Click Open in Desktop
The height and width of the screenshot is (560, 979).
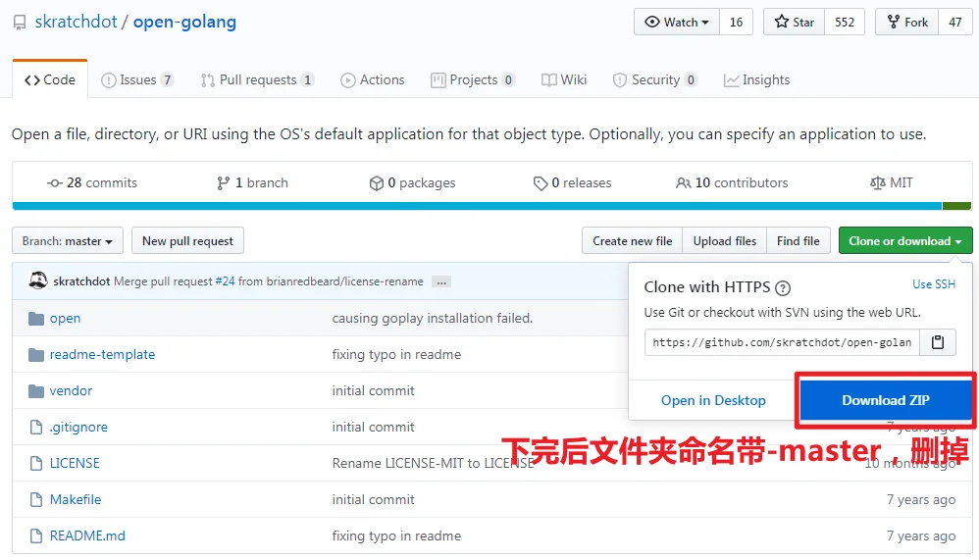tap(713, 400)
